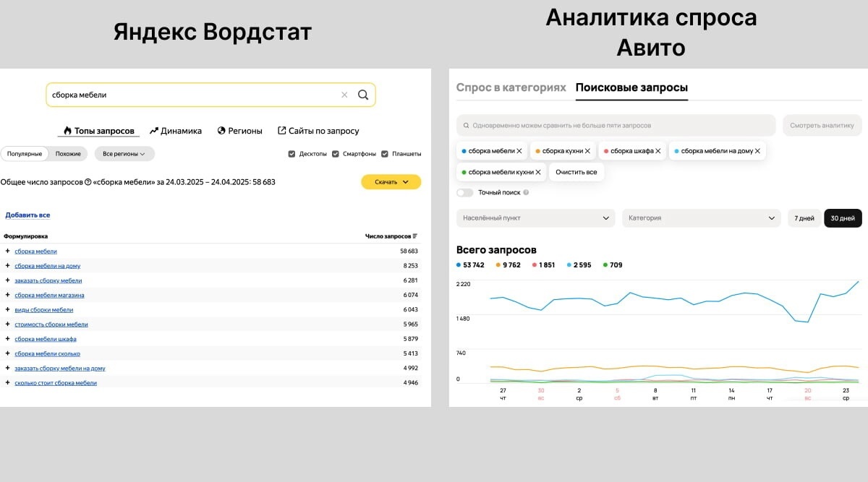Remove the сборка мебели кухни tag

click(539, 172)
